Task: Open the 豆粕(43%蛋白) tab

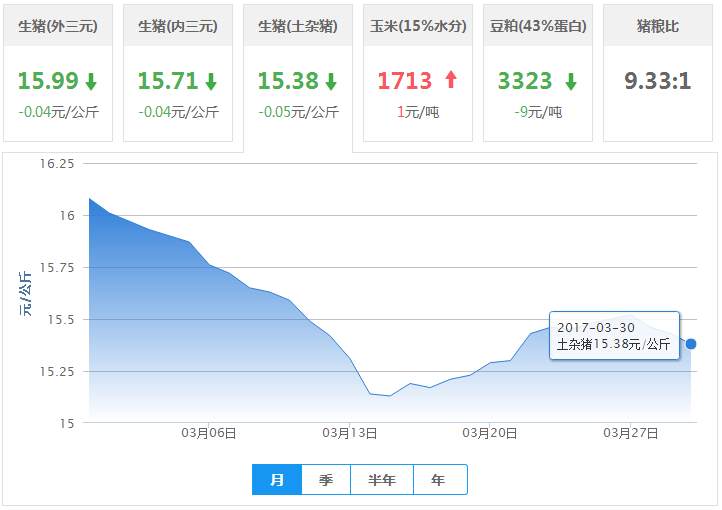Action: (x=538, y=26)
